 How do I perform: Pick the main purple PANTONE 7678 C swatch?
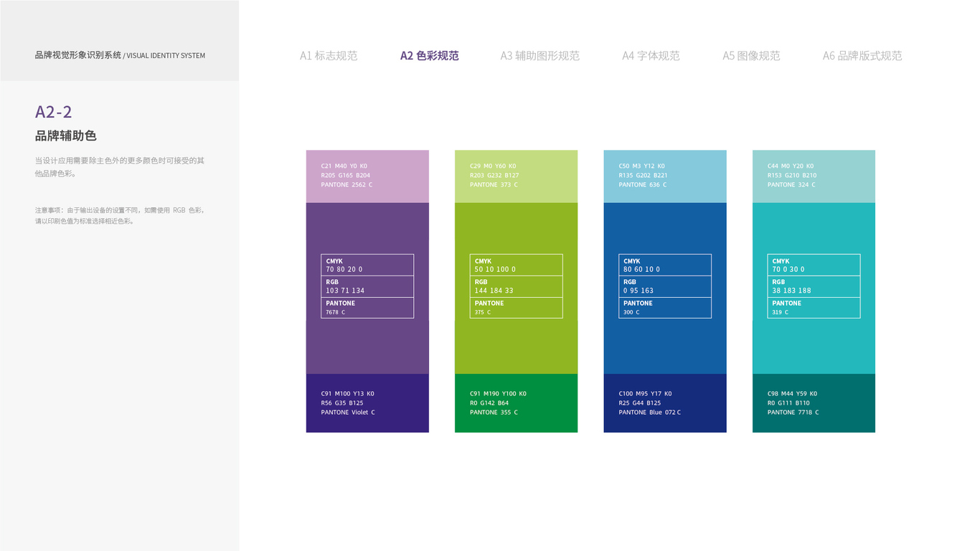coord(367,288)
